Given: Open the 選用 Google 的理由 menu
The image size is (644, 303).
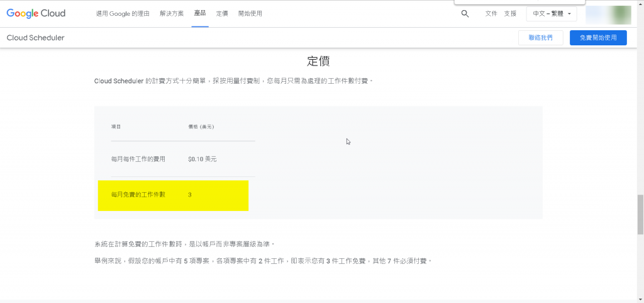Looking at the screenshot, I should (124, 14).
